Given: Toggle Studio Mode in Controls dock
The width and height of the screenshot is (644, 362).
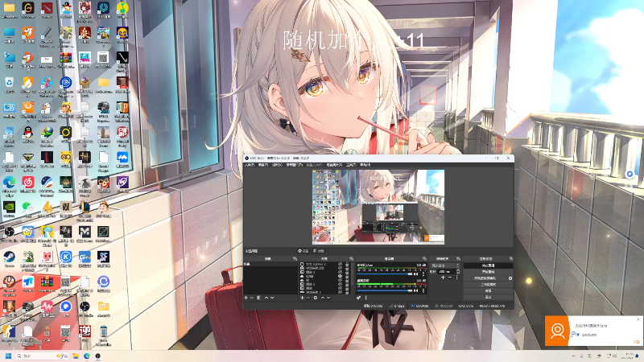Looking at the screenshot, I should [x=488, y=285].
